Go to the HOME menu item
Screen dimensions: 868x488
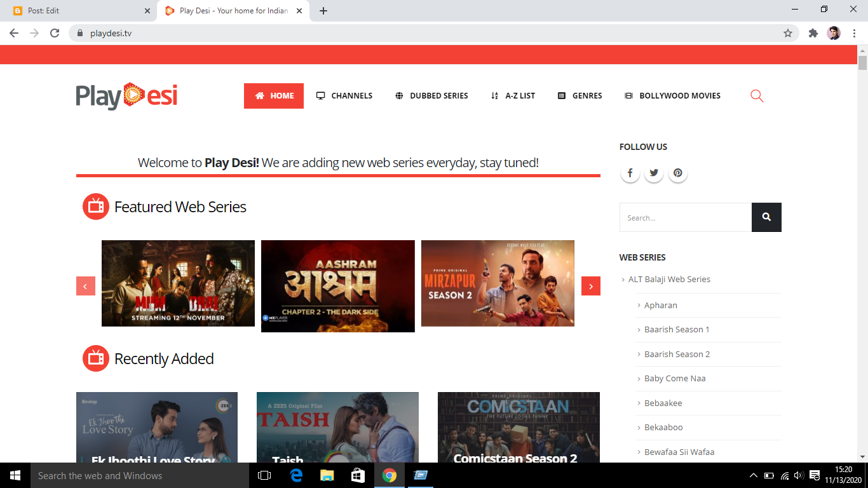(274, 96)
